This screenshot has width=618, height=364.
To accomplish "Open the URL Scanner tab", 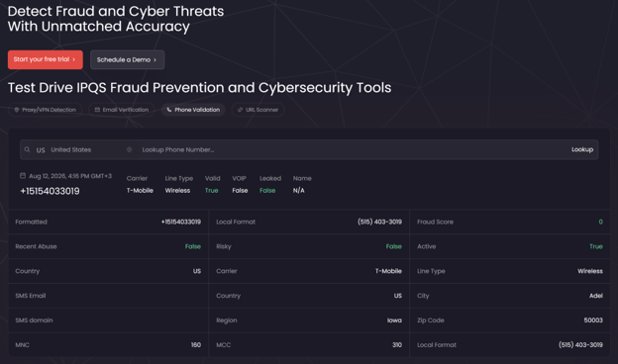I will click(x=258, y=110).
